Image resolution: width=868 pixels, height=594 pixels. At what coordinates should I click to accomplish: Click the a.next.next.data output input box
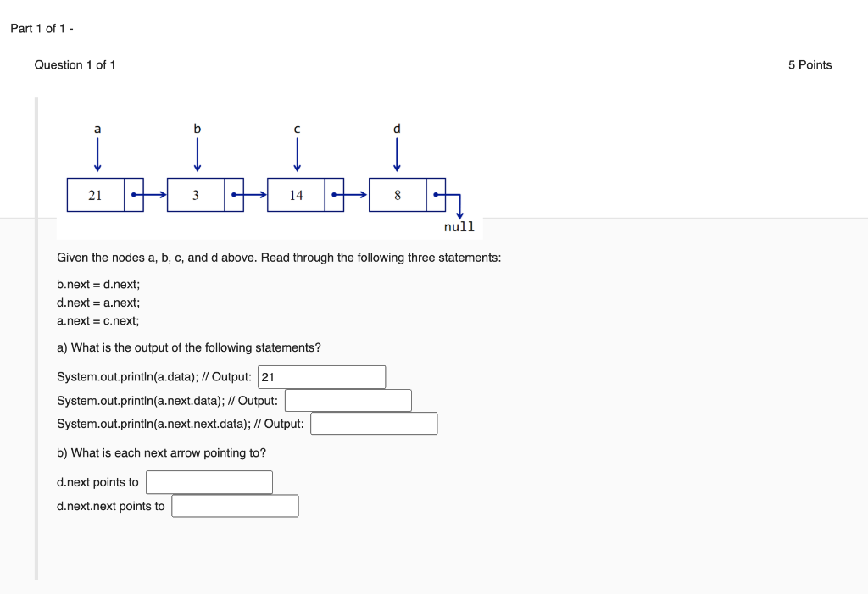[x=374, y=423]
